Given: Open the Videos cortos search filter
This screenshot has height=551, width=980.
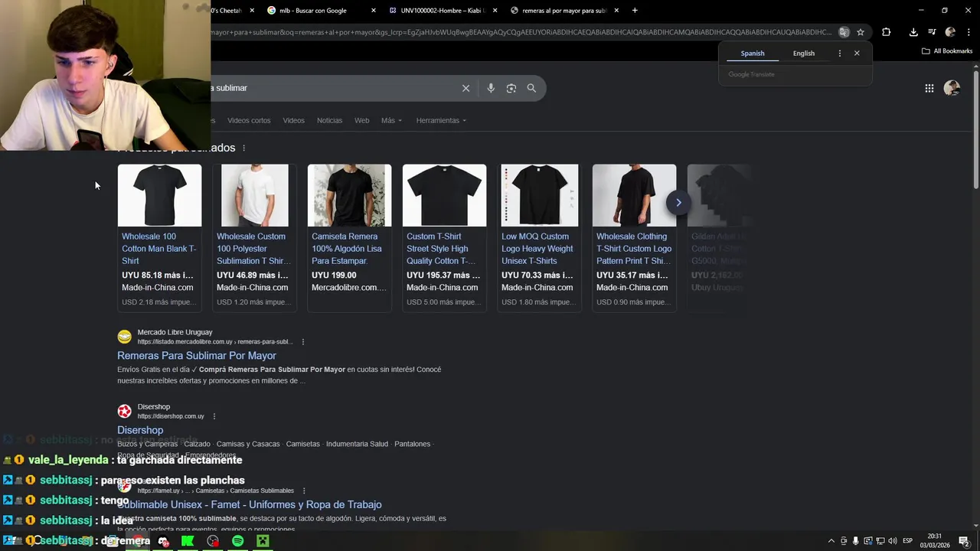Looking at the screenshot, I should point(249,121).
